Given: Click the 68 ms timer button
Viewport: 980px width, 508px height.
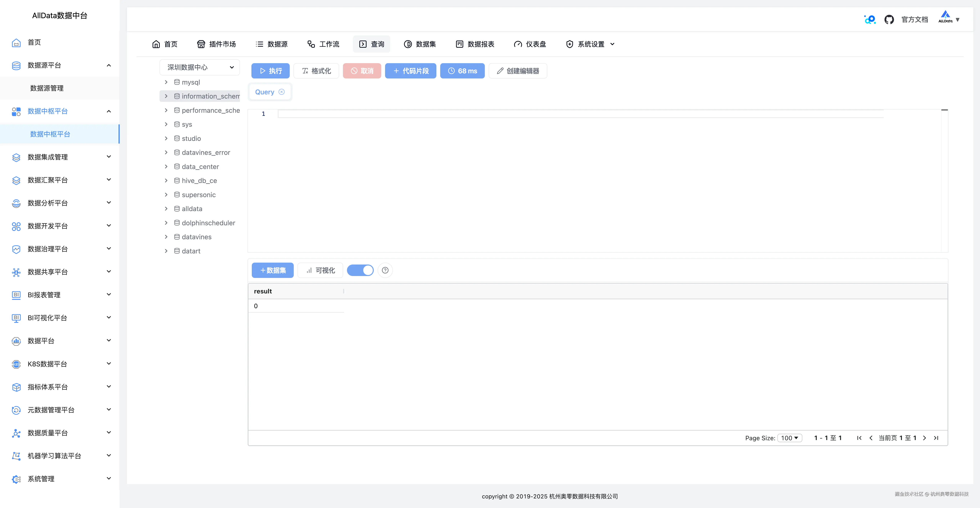Looking at the screenshot, I should tap(462, 71).
